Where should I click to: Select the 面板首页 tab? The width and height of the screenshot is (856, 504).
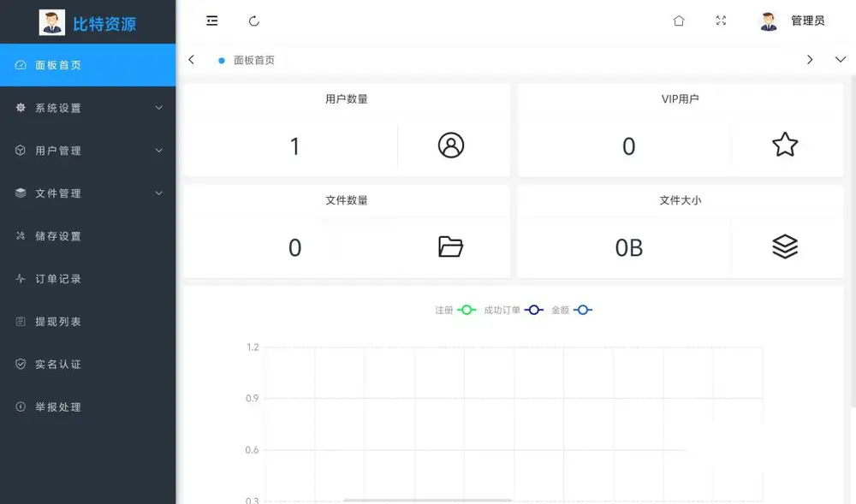[x=247, y=60]
